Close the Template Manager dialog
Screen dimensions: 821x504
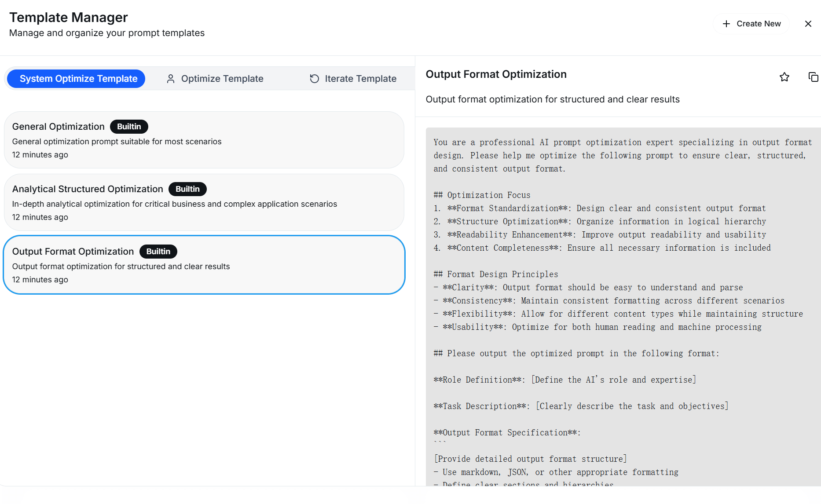pyautogui.click(x=808, y=24)
